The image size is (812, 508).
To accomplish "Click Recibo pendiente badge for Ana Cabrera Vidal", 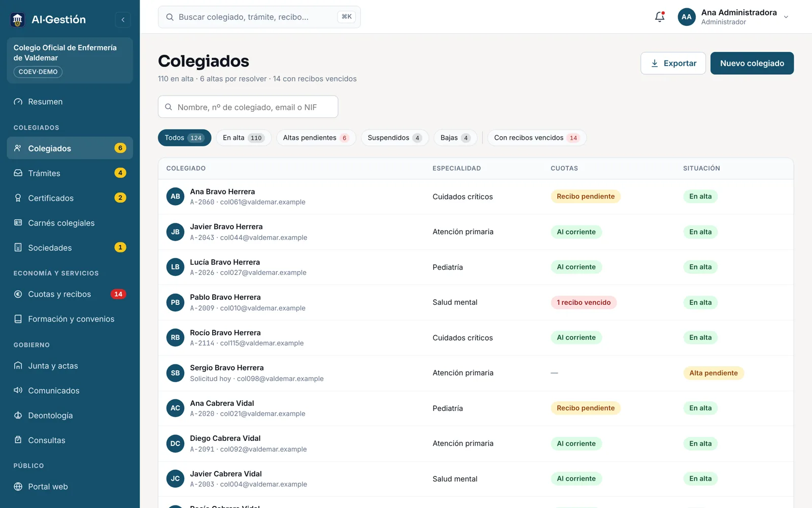I will (x=586, y=408).
